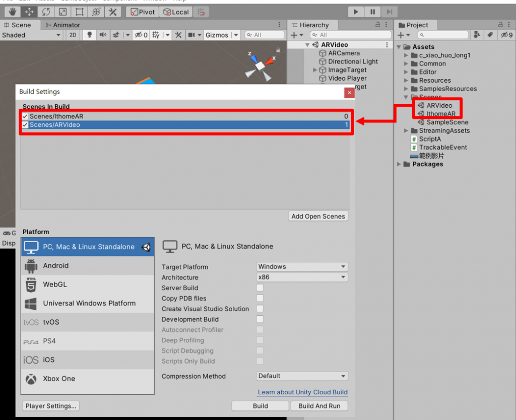The width and height of the screenshot is (516, 420).
Task: Select the Rotate tool
Action: (46, 12)
